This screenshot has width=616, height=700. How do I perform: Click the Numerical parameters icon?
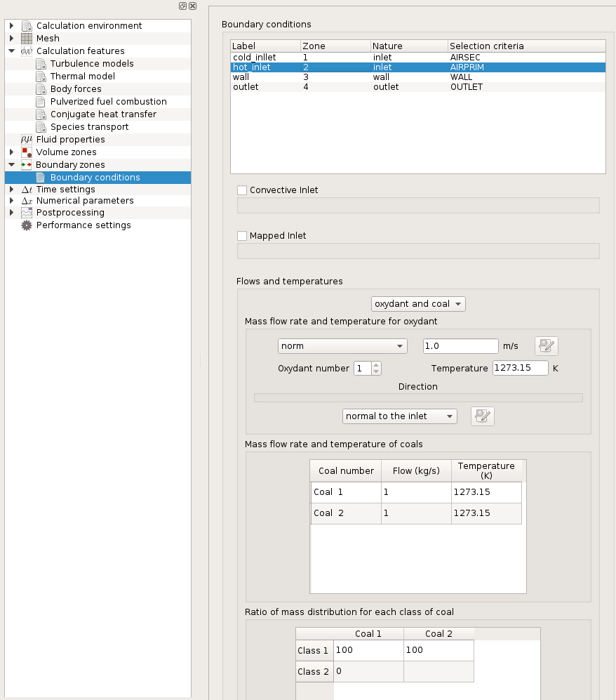click(27, 201)
